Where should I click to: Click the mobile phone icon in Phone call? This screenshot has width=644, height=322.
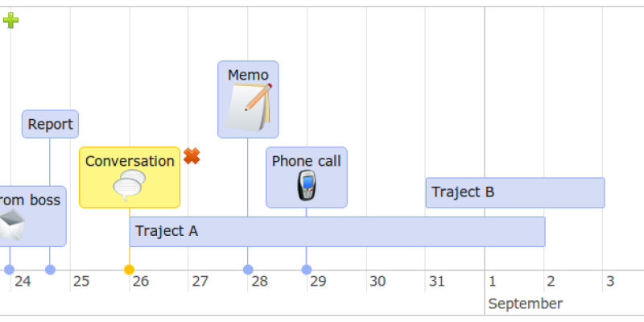tap(307, 185)
